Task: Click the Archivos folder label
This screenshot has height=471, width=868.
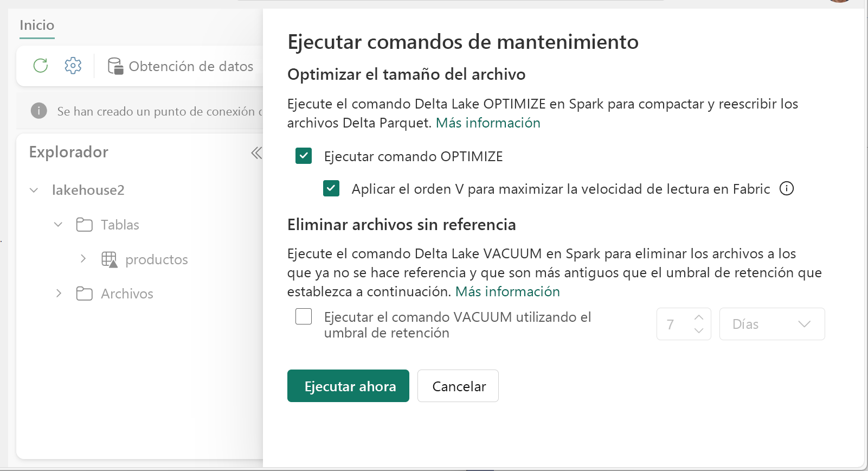Action: (127, 294)
